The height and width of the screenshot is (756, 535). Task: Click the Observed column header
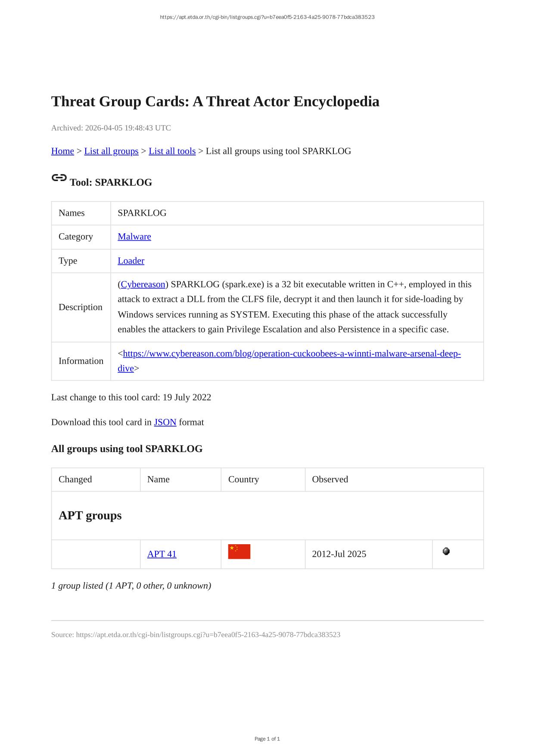[330, 480]
